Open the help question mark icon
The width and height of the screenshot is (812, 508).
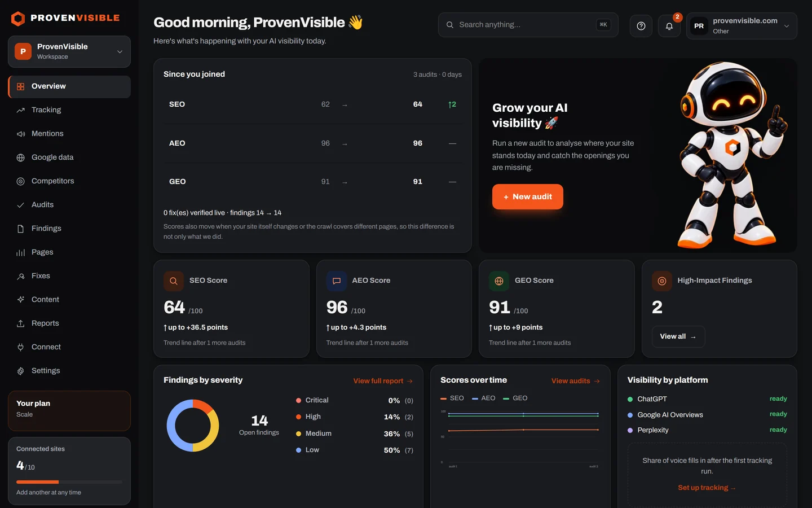point(641,26)
